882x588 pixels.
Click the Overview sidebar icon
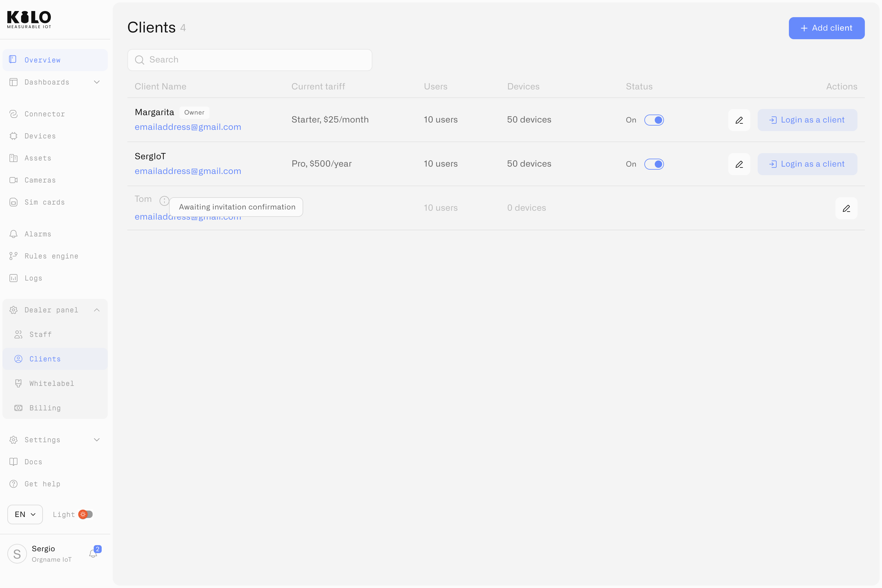pos(13,60)
